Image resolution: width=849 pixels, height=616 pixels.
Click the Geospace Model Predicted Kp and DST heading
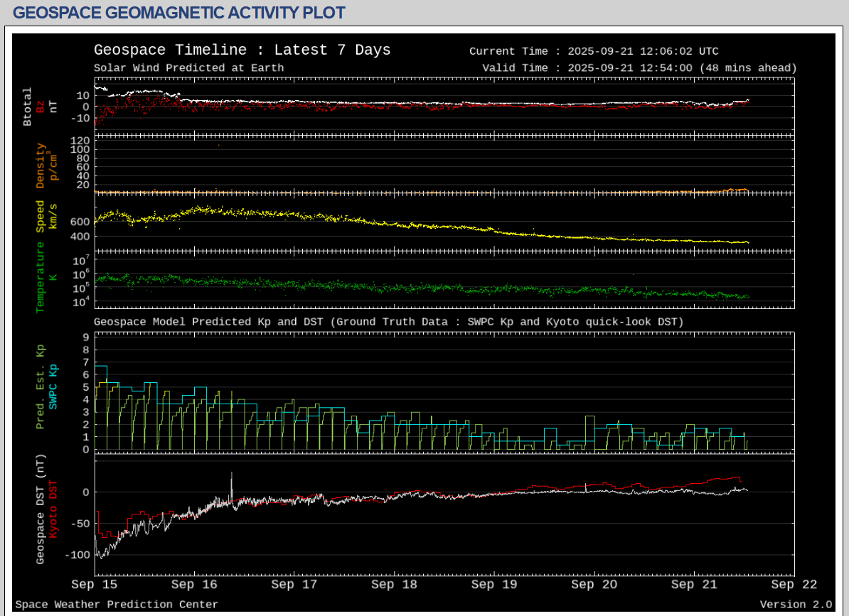point(388,322)
